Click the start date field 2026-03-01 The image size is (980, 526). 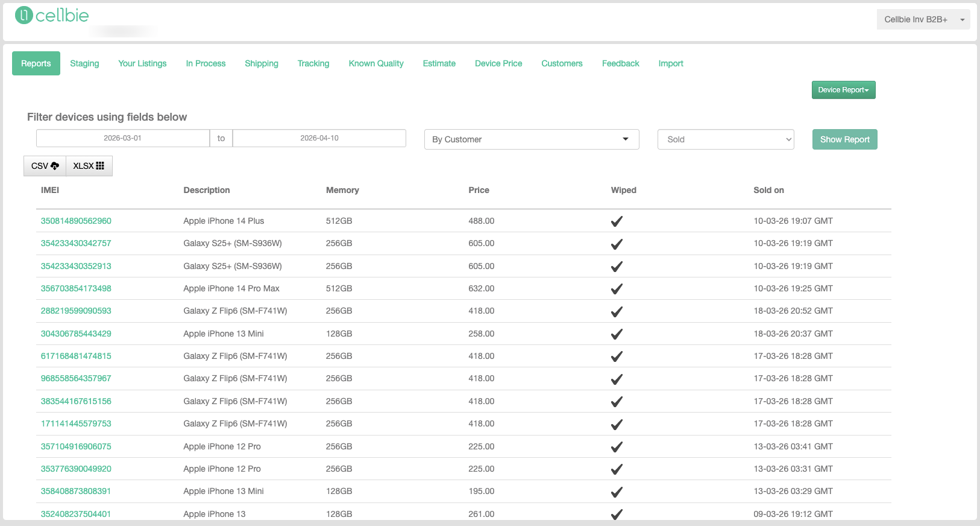click(x=123, y=138)
